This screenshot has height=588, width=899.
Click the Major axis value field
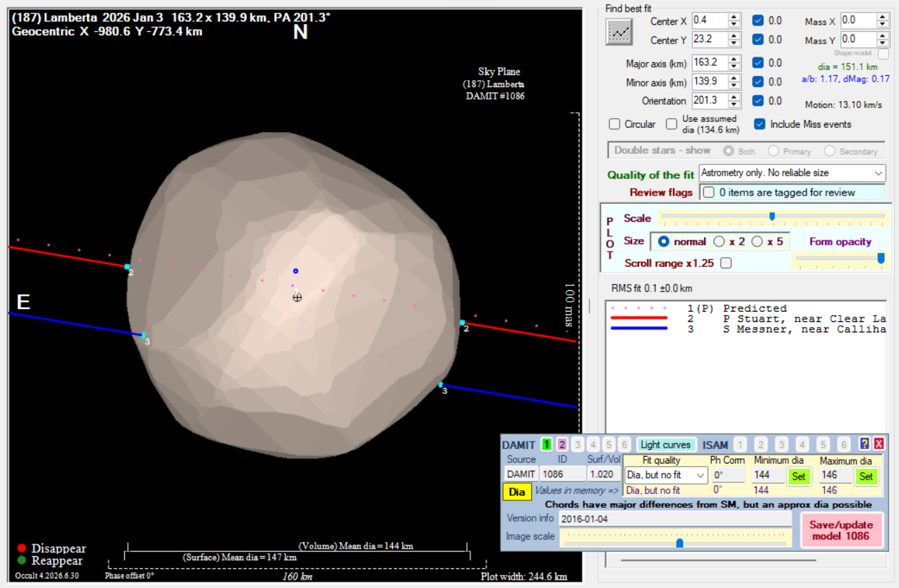(710, 62)
